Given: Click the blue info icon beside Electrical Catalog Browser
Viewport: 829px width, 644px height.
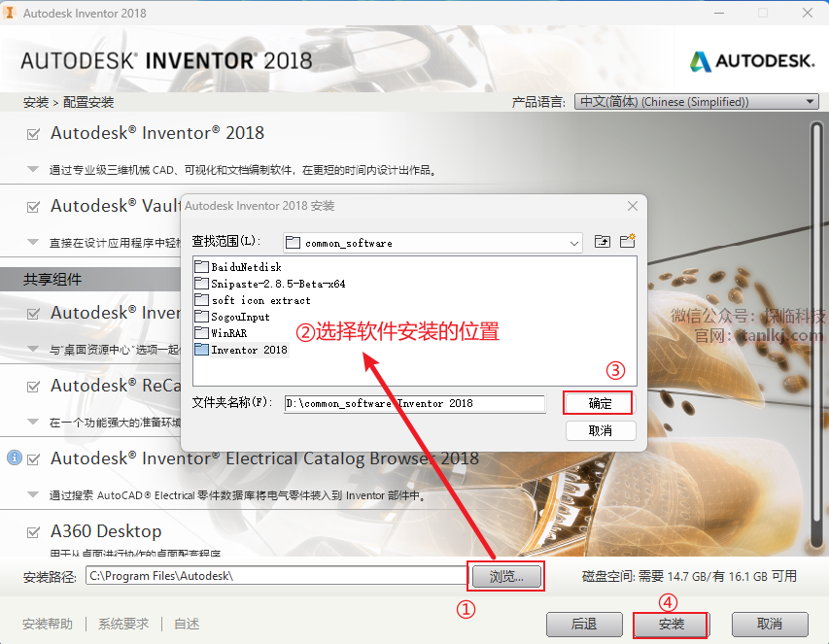Looking at the screenshot, I should 15,458.
